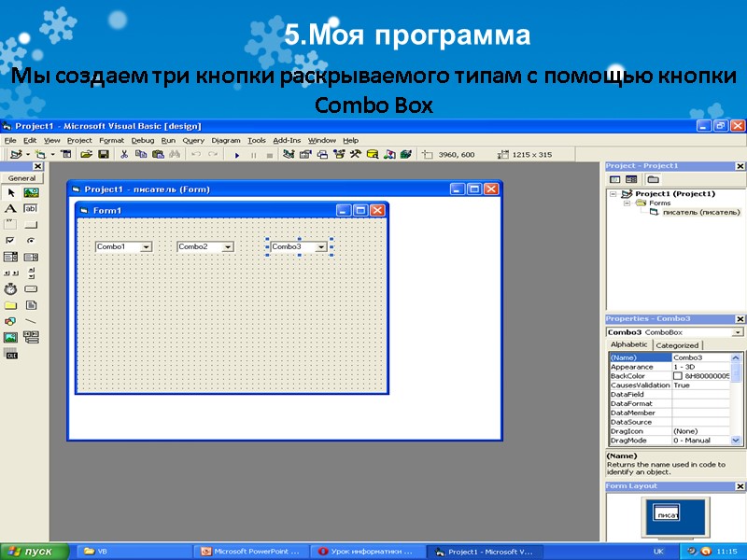Open the Diagram menu
This screenshot has height=560, width=747.
click(226, 141)
